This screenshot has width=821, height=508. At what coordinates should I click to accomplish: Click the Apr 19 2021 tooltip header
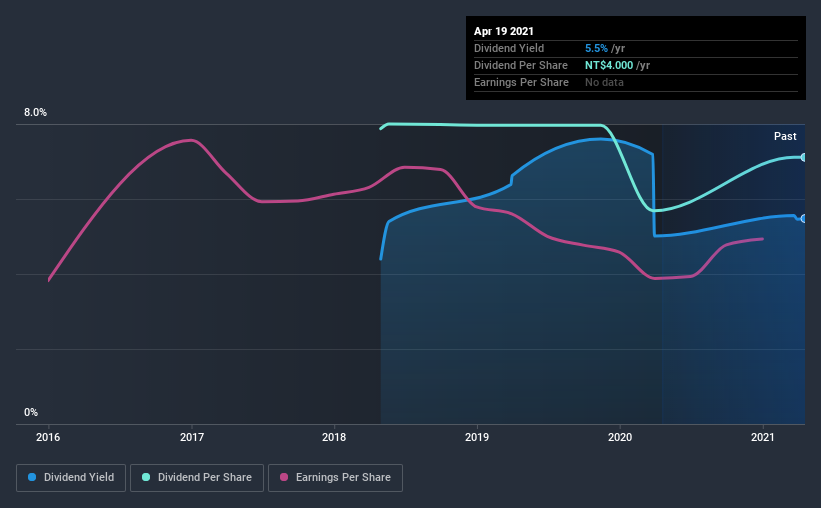[x=504, y=31]
